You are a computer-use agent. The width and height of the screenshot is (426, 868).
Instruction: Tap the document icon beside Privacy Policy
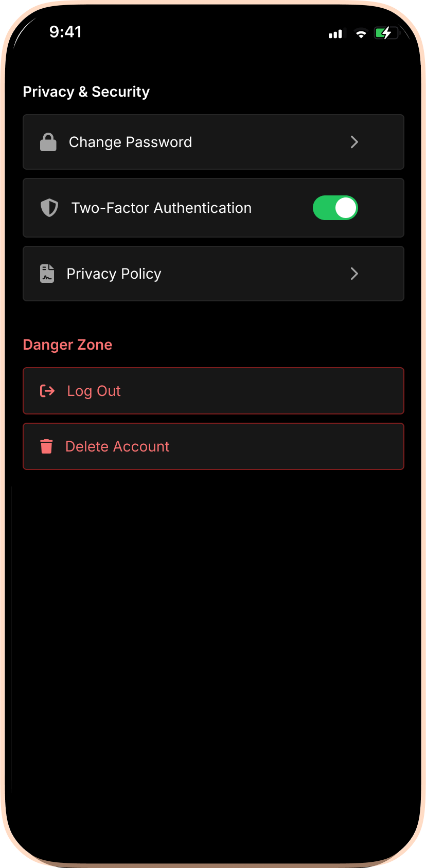pos(47,274)
